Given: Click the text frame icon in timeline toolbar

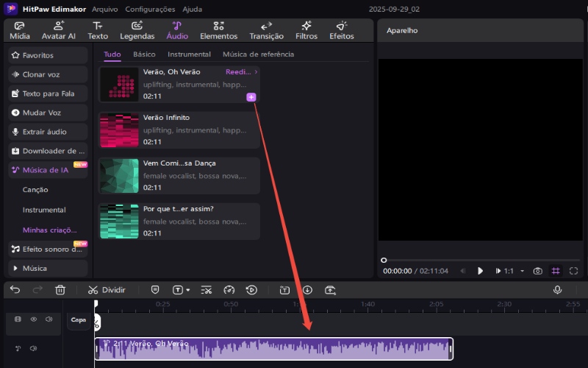Looking at the screenshot, I should [x=284, y=290].
